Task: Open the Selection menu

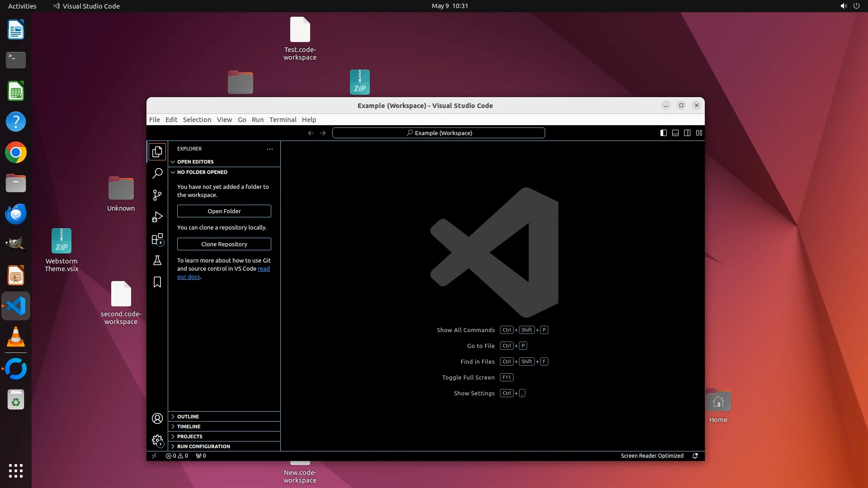Action: 197,120
